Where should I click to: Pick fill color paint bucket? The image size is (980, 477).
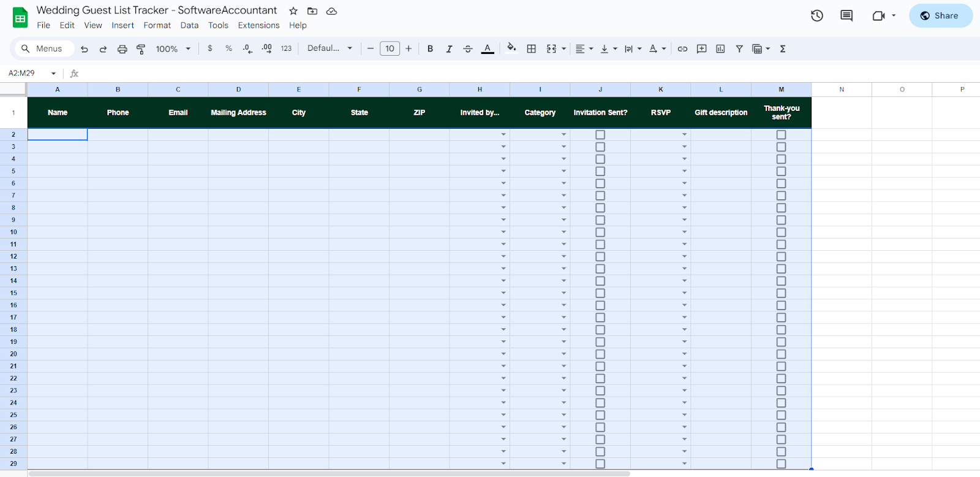click(511, 47)
